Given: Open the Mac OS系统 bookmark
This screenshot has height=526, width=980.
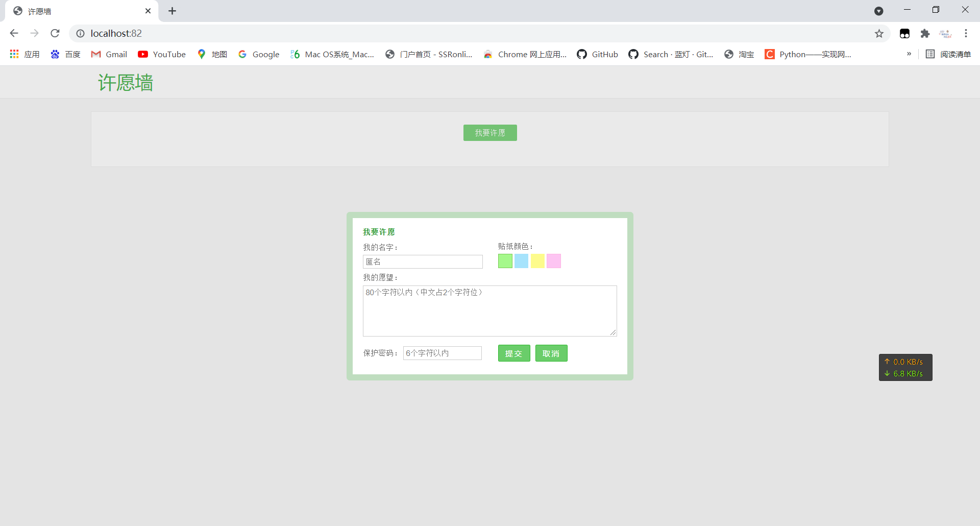Looking at the screenshot, I should coord(332,54).
